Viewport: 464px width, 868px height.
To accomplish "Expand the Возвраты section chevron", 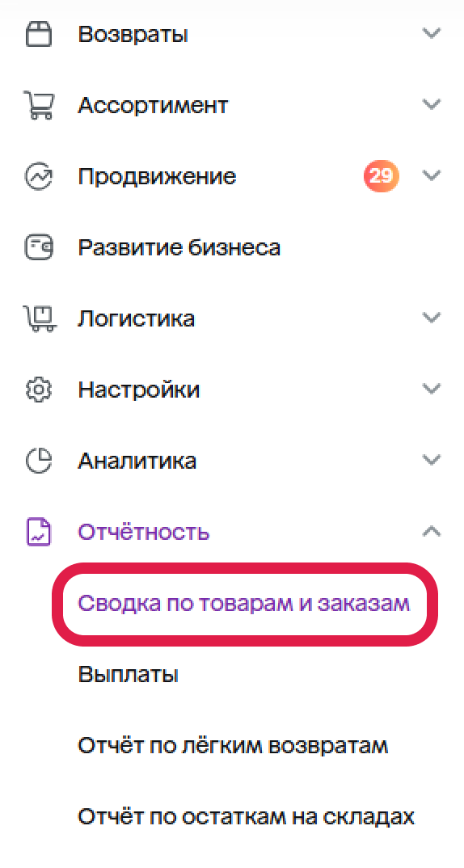I will pos(432,33).
